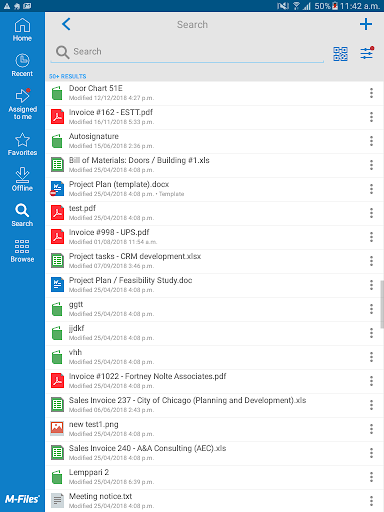Scan a QR code from search bar

[340, 54]
